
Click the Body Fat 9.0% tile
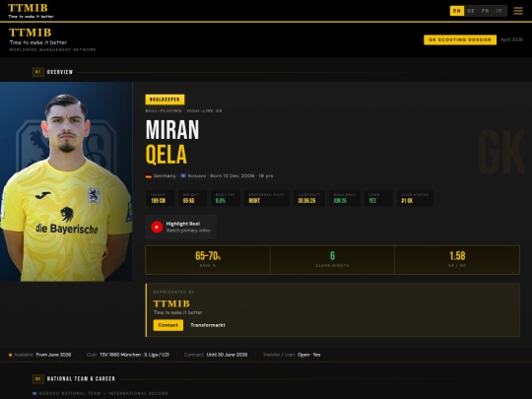pyautogui.click(x=226, y=198)
